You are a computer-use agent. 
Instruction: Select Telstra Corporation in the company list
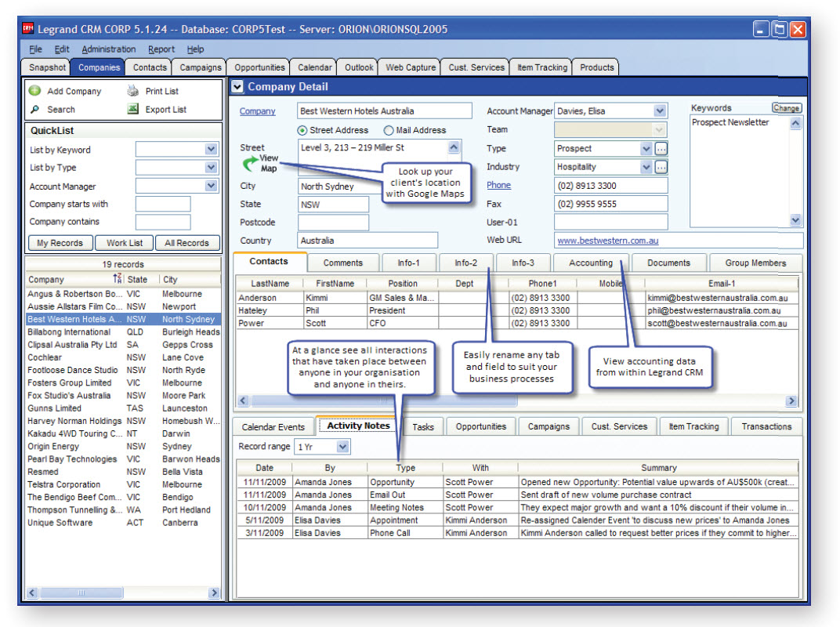123,484
